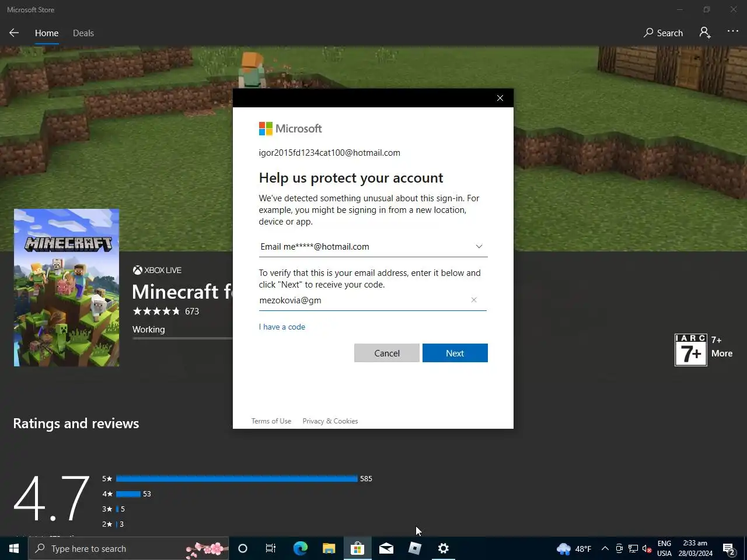Screen dimensions: 747x560
Task: Click Next to receive the code
Action: pyautogui.click(x=455, y=353)
